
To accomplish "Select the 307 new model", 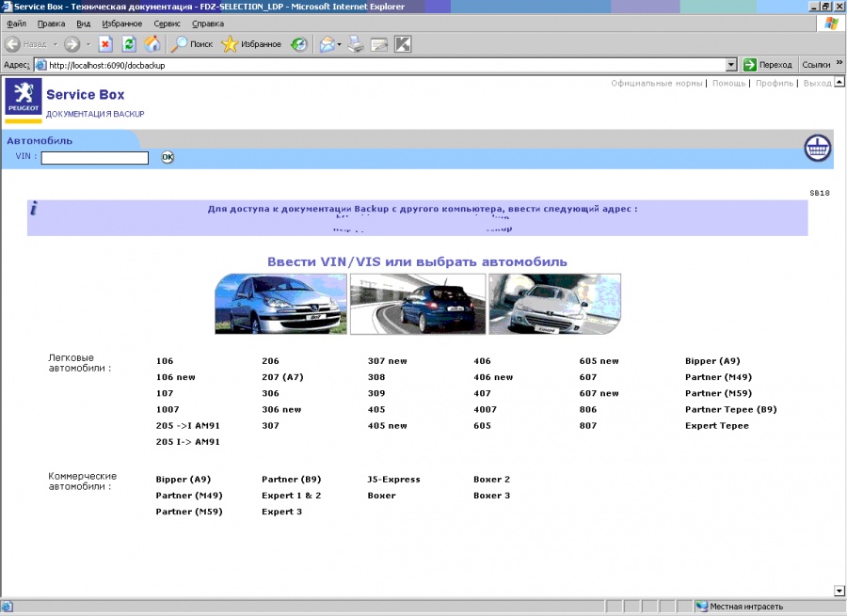I will (x=388, y=361).
